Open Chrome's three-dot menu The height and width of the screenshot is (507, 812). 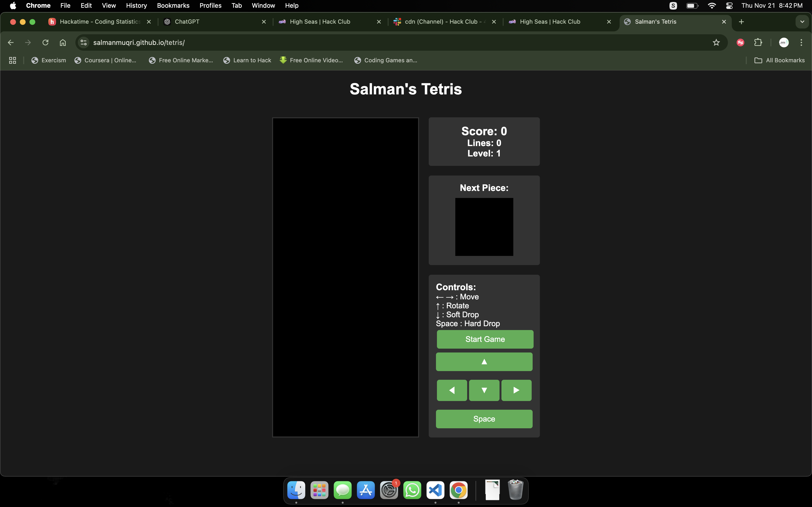(801, 42)
